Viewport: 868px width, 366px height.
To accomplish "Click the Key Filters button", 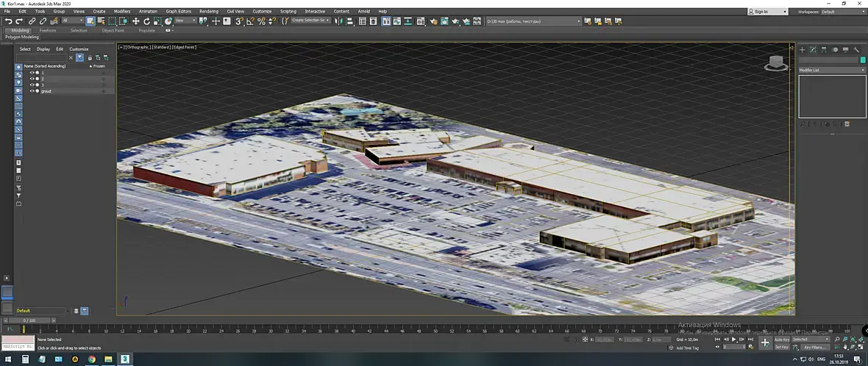I will coord(815,347).
